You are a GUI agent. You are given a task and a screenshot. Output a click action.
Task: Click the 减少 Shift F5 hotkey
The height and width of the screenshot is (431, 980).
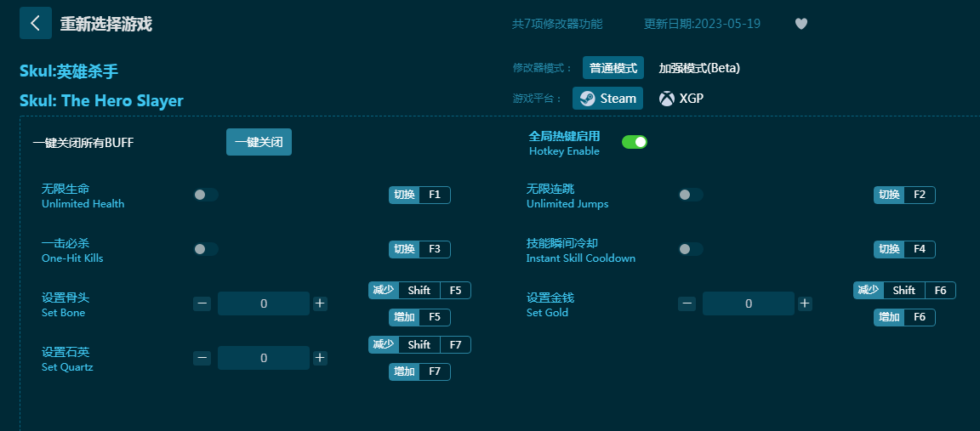tap(419, 291)
